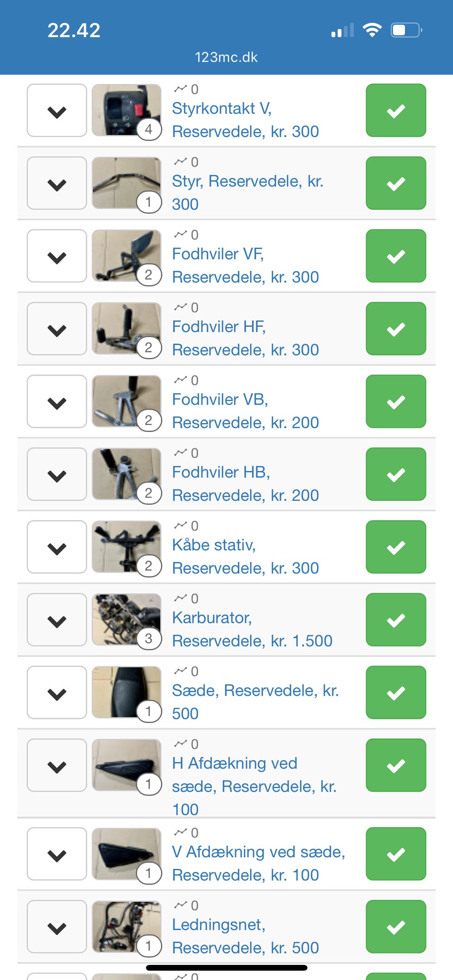The height and width of the screenshot is (980, 453).
Task: Tap the photo count badge on Karburator thumbnail
Action: click(149, 638)
